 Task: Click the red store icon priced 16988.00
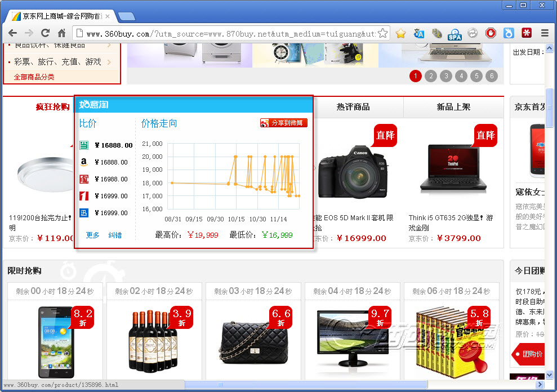[84, 179]
